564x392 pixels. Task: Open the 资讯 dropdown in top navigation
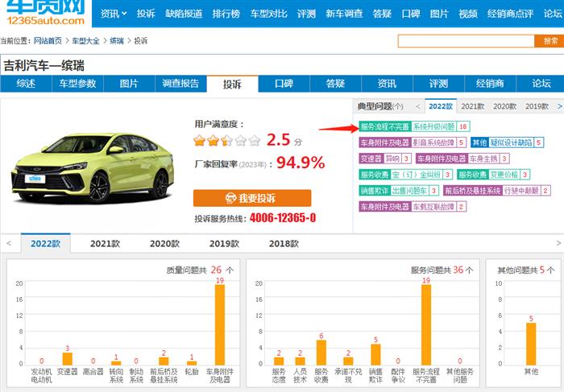click(x=114, y=14)
